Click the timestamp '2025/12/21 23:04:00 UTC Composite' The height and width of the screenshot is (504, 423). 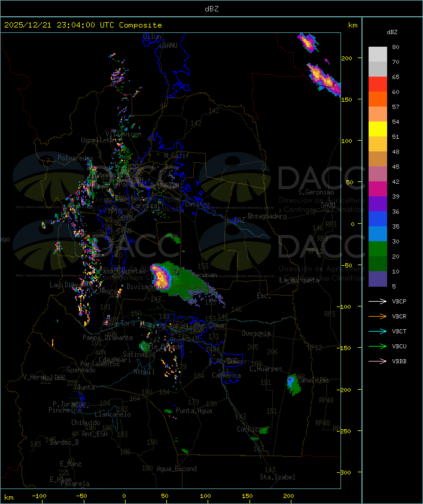point(83,25)
